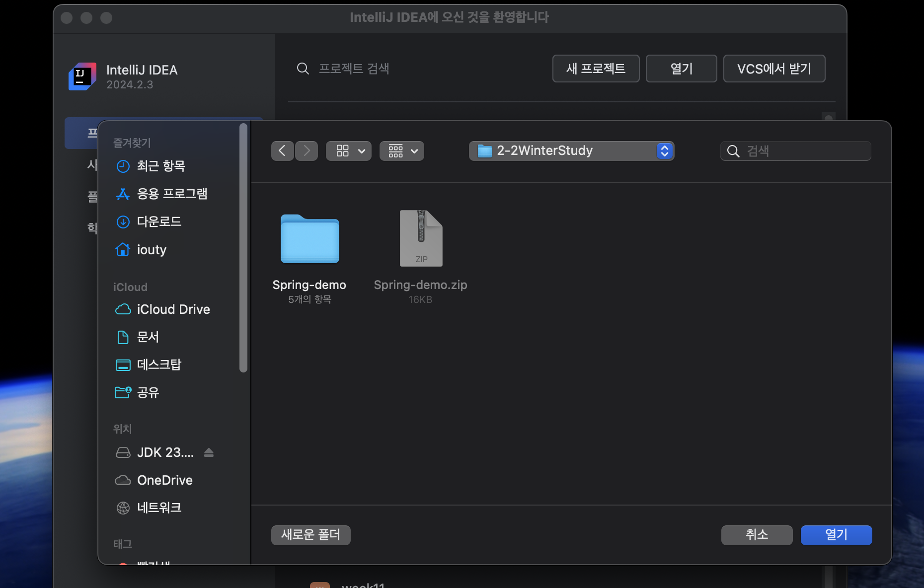Click the Tags (태그) section header
Screen dimensions: 924x588
pos(122,544)
